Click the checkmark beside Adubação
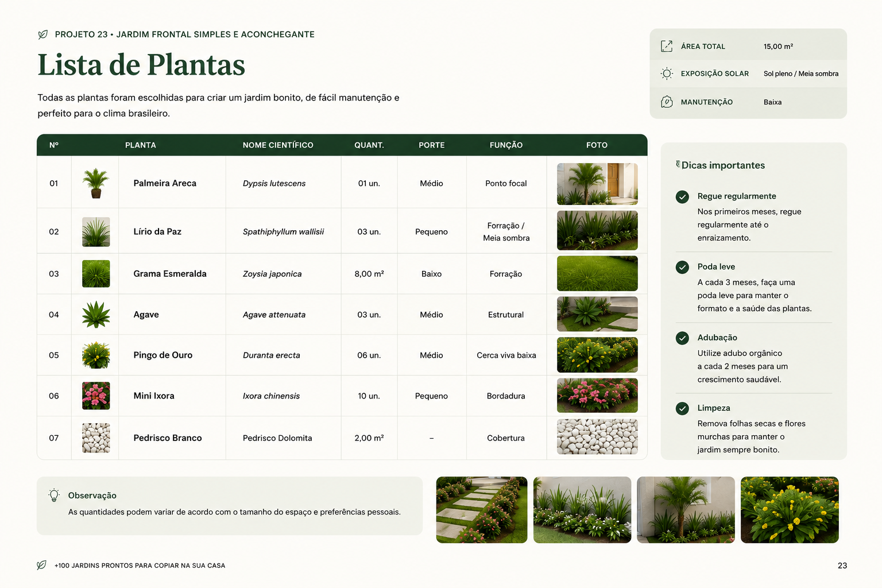Viewport: 882px width, 588px height. click(682, 338)
